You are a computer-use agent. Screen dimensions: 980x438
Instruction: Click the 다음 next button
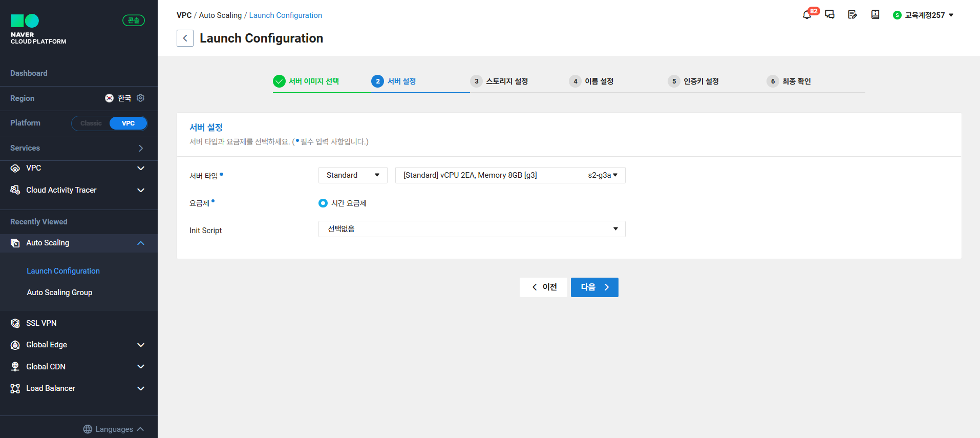(x=594, y=287)
